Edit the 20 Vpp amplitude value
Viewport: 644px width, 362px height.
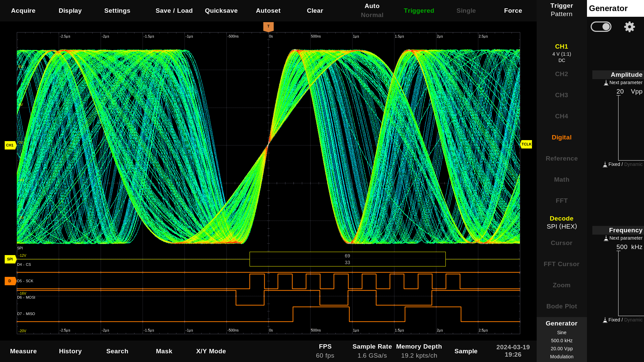pos(629,92)
